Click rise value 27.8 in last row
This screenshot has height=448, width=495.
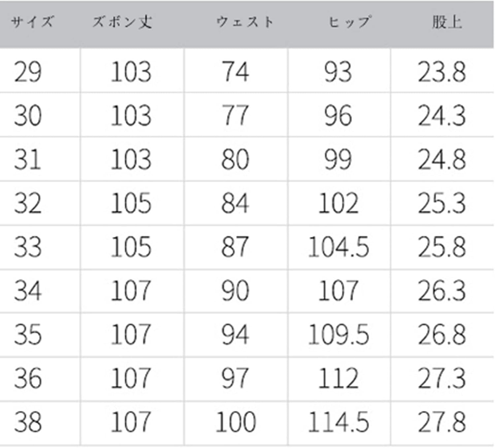tap(442, 422)
